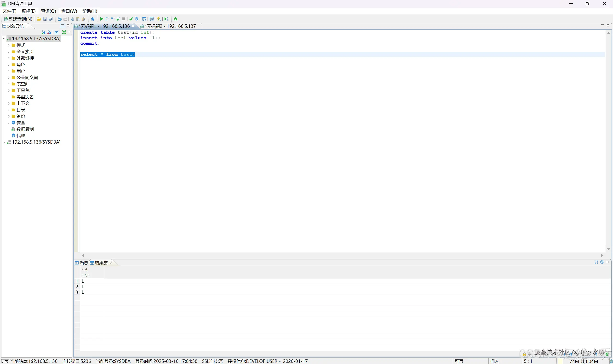613x364 pixels.
Task: Click the green Debug bug icon
Action: pyautogui.click(x=176, y=19)
